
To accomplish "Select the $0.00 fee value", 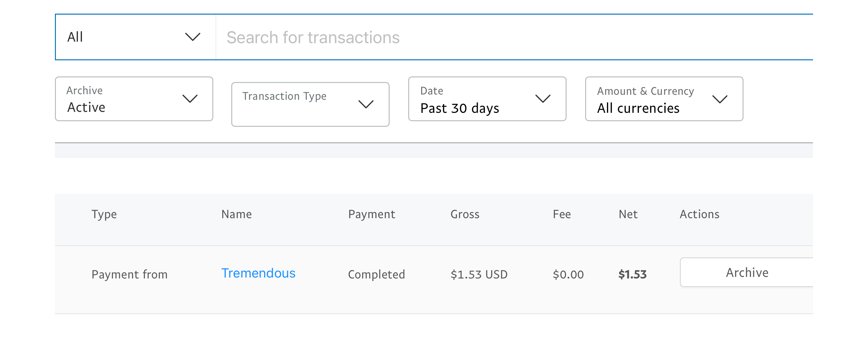I will pyautogui.click(x=568, y=274).
